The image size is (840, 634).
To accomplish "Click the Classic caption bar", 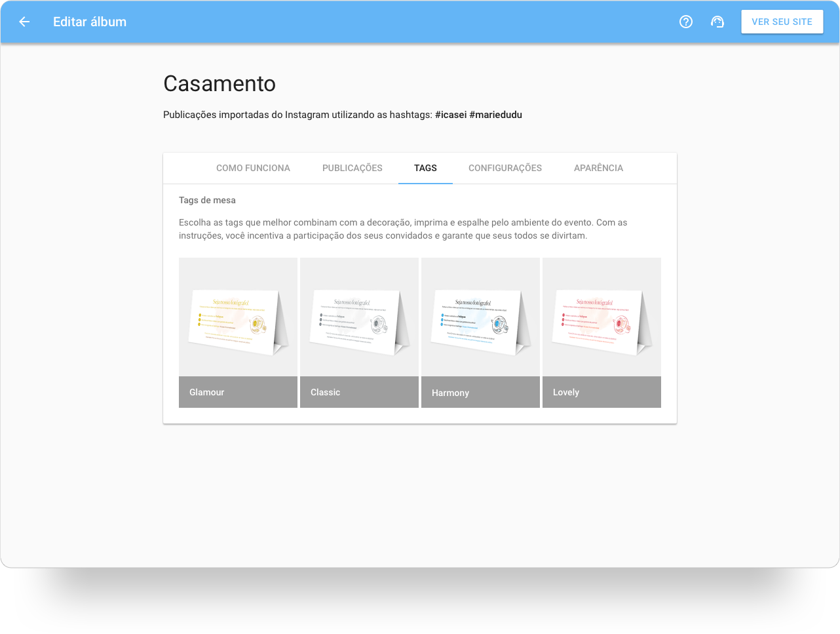I will point(359,392).
